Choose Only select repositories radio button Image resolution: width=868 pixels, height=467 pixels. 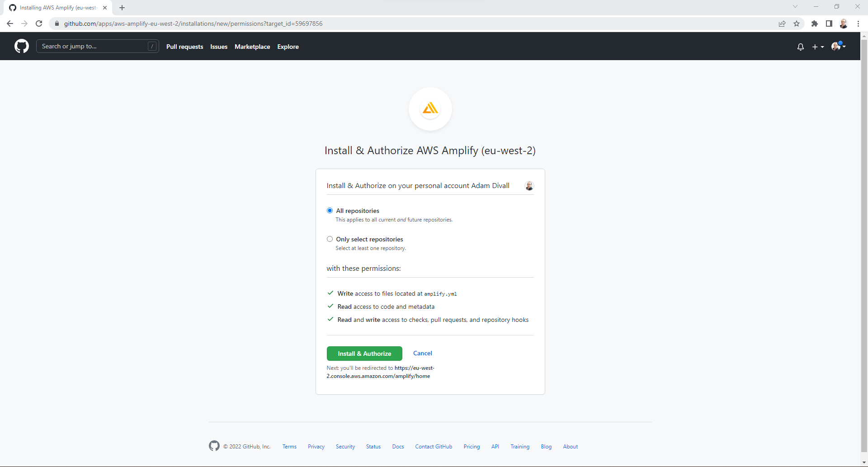pos(330,239)
